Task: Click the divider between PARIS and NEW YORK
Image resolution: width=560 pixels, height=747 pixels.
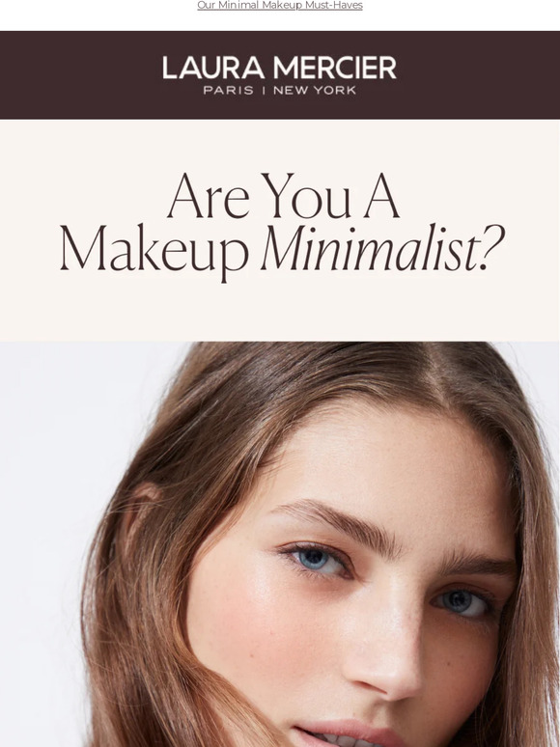Action: 264,90
